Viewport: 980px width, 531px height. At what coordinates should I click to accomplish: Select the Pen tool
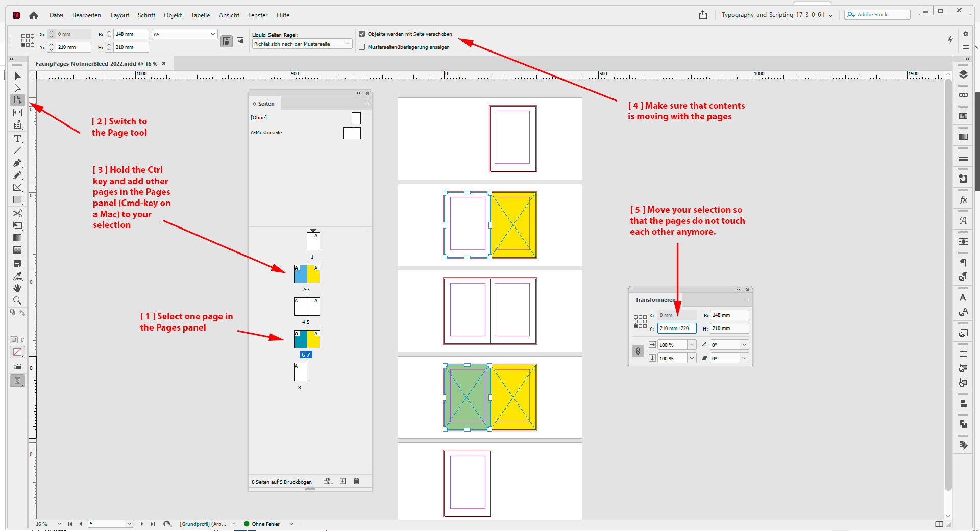point(17,163)
